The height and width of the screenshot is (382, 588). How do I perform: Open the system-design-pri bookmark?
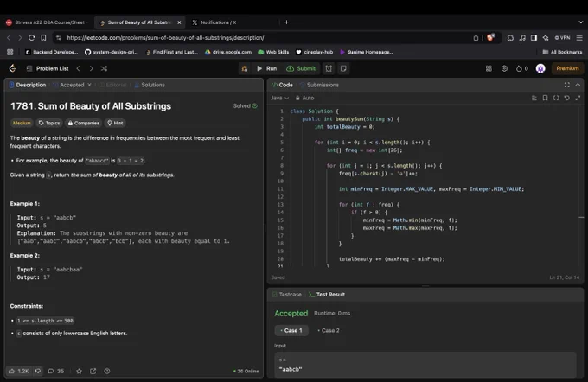tap(111, 52)
